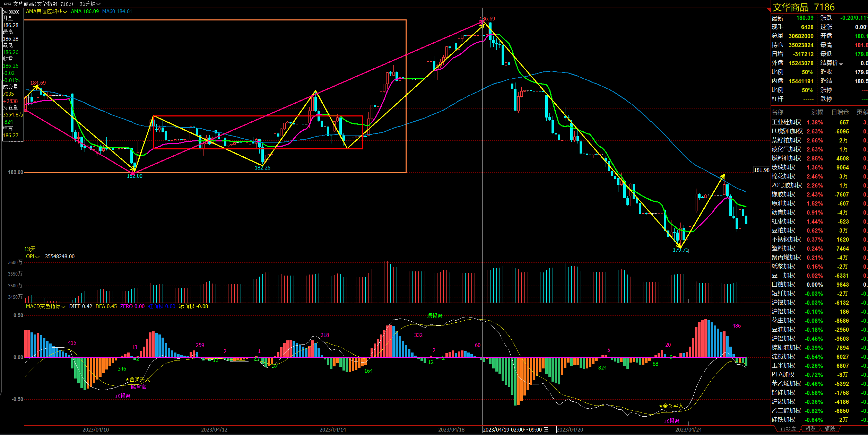868x435 pixels.
Task: Click the yellow arrowhead at low 179.71
Action: tap(679, 246)
